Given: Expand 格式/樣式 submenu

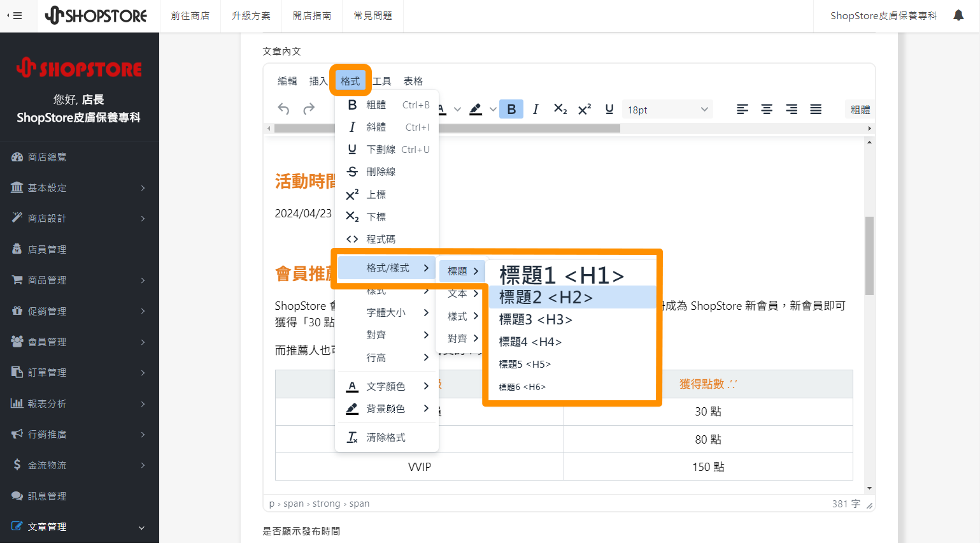Looking at the screenshot, I should coord(387,268).
